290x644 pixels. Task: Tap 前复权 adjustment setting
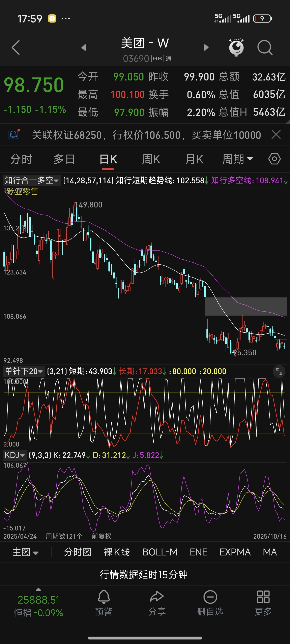pos(101,536)
